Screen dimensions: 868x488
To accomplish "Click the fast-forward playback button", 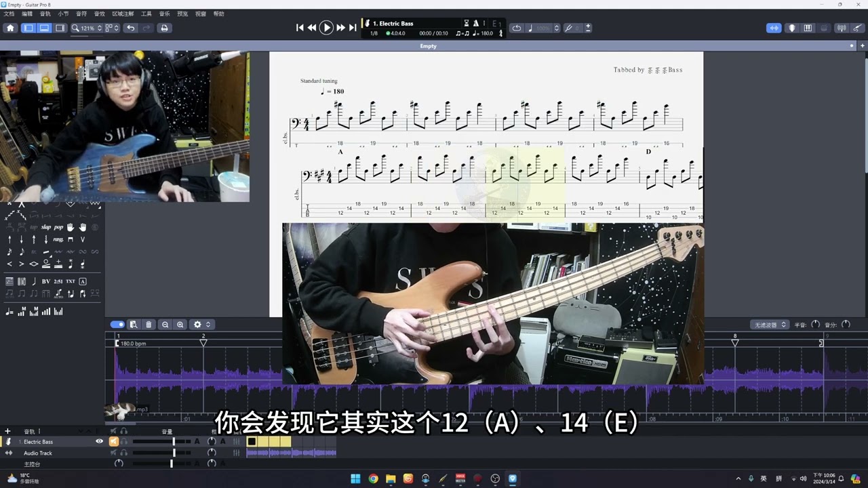I will click(341, 28).
